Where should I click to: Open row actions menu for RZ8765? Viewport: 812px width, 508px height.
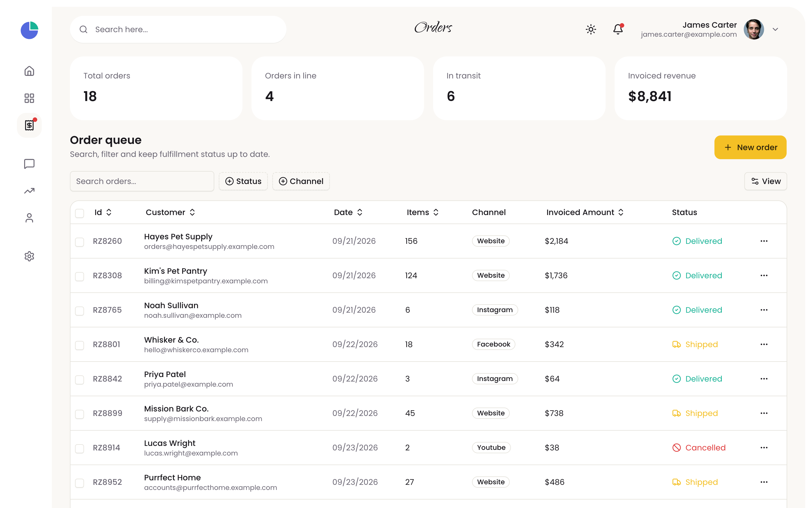(x=764, y=310)
